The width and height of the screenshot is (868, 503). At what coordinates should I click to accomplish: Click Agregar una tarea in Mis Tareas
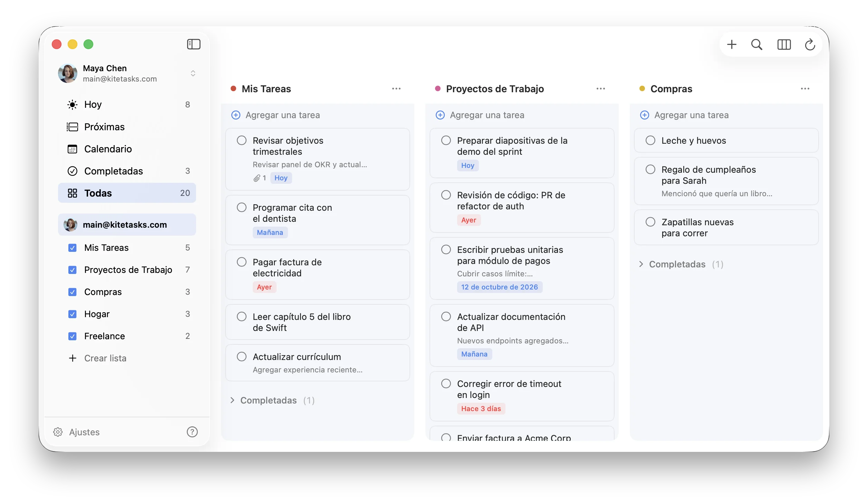(x=276, y=115)
